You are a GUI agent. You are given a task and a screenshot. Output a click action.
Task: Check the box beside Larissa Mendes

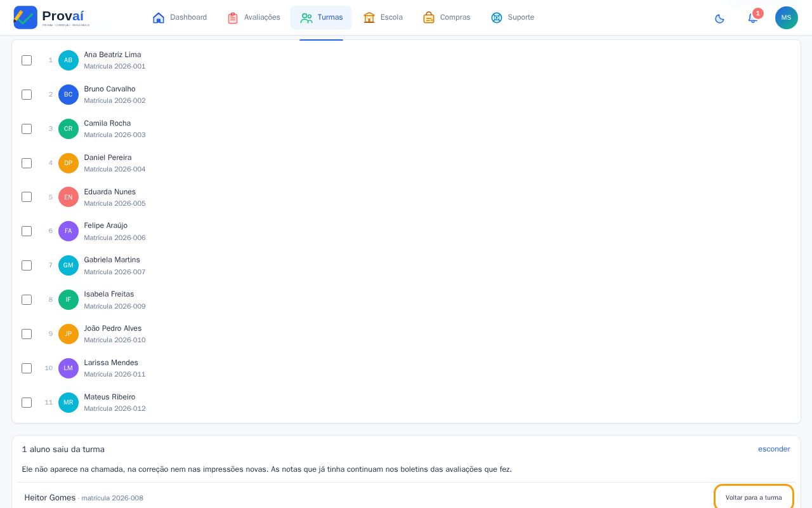[27, 368]
